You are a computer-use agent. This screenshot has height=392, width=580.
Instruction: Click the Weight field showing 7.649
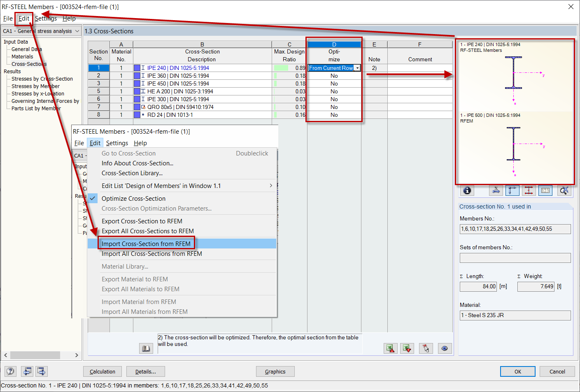[536, 287]
